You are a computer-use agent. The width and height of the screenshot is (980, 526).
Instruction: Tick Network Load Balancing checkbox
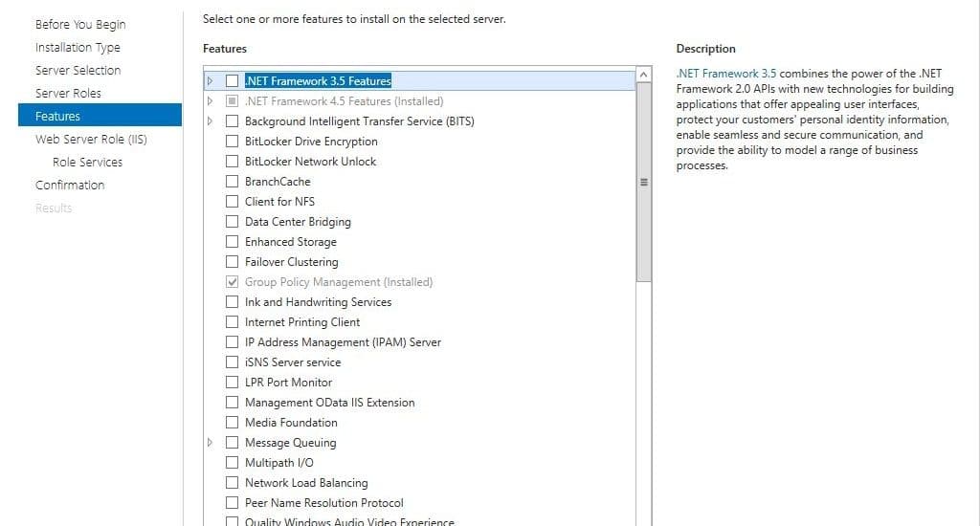coord(232,482)
